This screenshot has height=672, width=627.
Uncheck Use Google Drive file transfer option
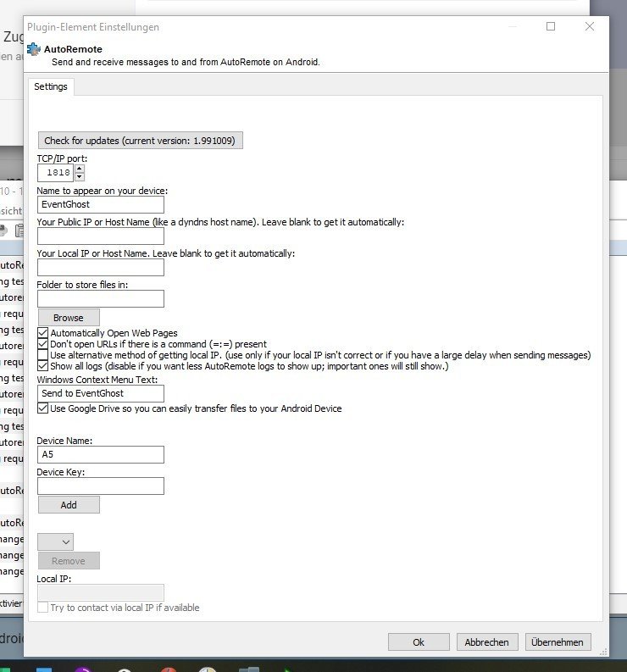pos(43,408)
